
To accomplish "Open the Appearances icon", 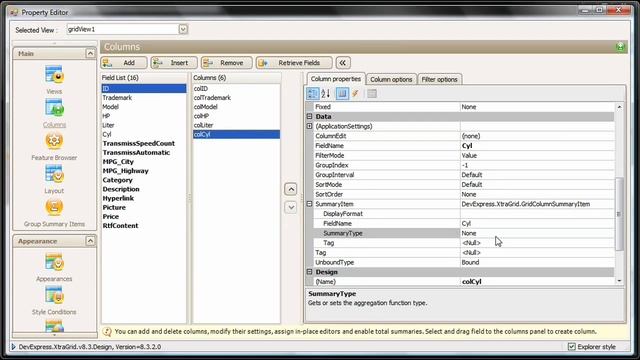I will click(54, 262).
